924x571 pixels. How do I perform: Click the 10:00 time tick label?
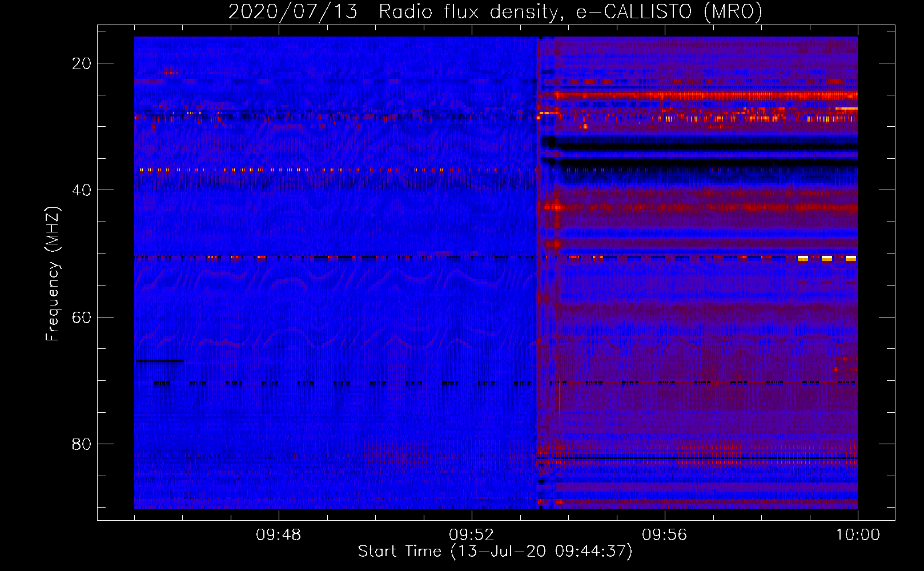click(858, 535)
